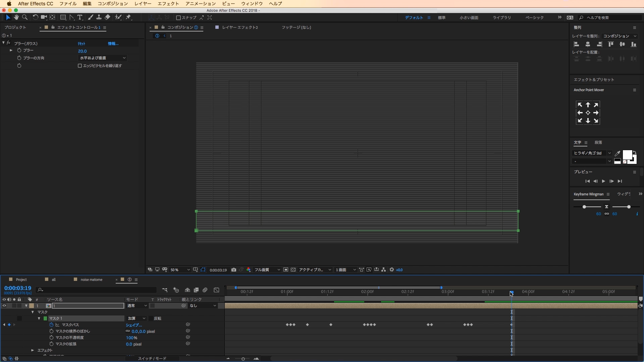Open the エフェクト menu in menu bar
644x362 pixels.
coord(168,4)
